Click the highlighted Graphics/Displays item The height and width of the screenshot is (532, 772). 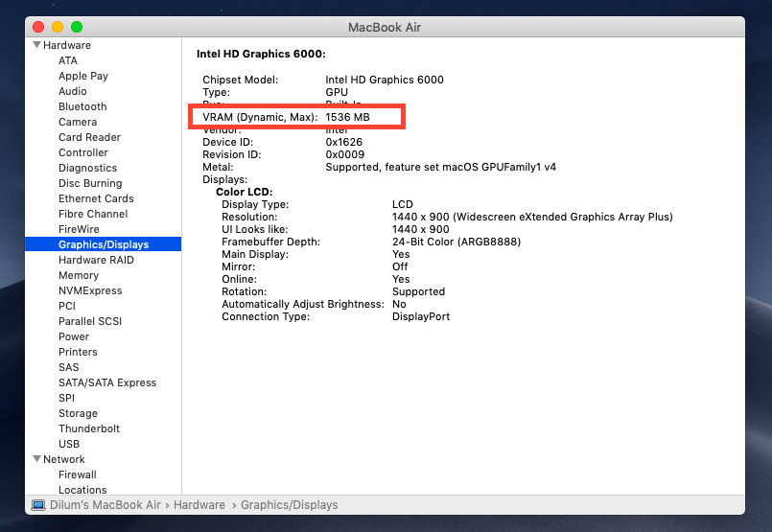tap(104, 244)
